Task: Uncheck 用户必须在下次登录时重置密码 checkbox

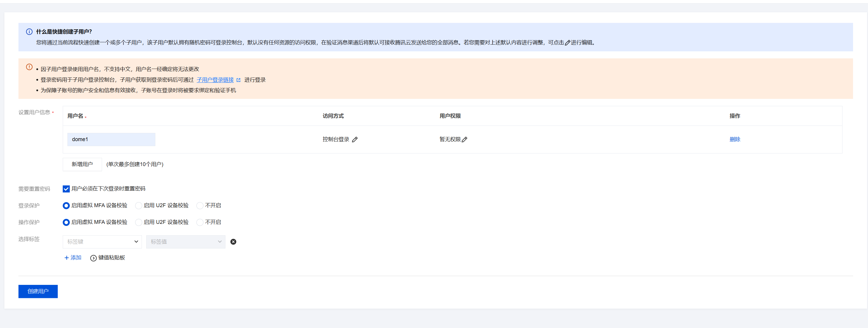Action: [66, 189]
